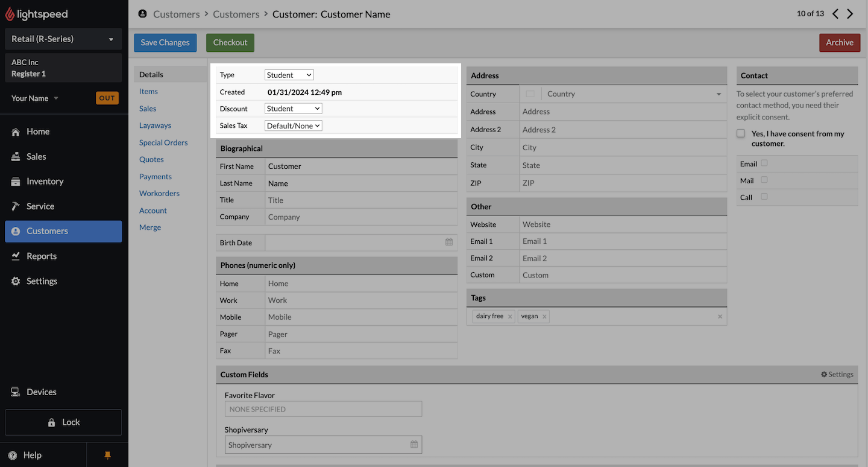Click the next customer arrow icon

[850, 14]
